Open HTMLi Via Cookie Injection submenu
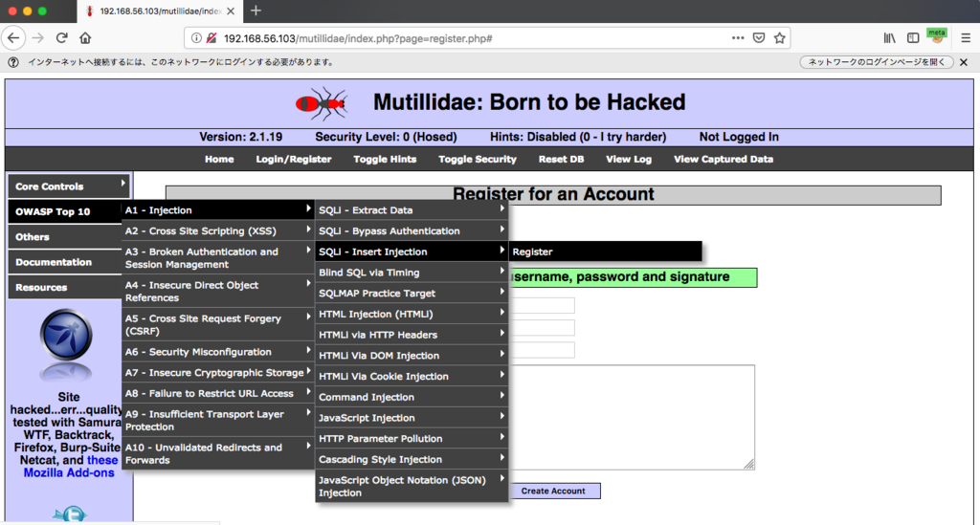The height and width of the screenshot is (525, 980). [412, 376]
